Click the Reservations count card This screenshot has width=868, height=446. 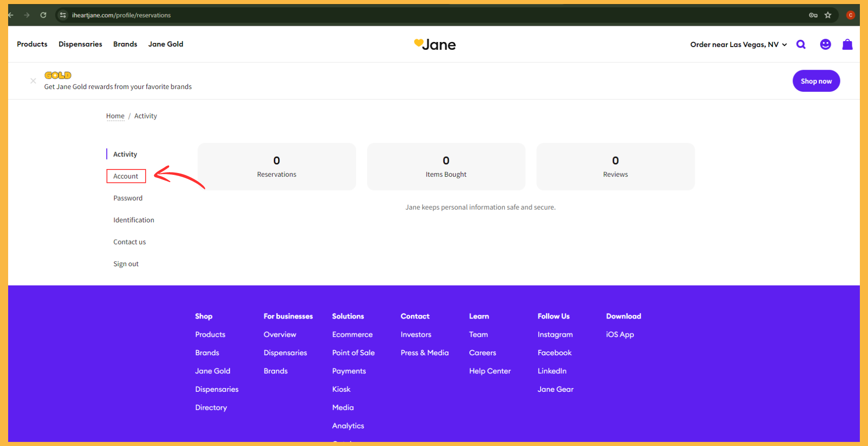[277, 167]
